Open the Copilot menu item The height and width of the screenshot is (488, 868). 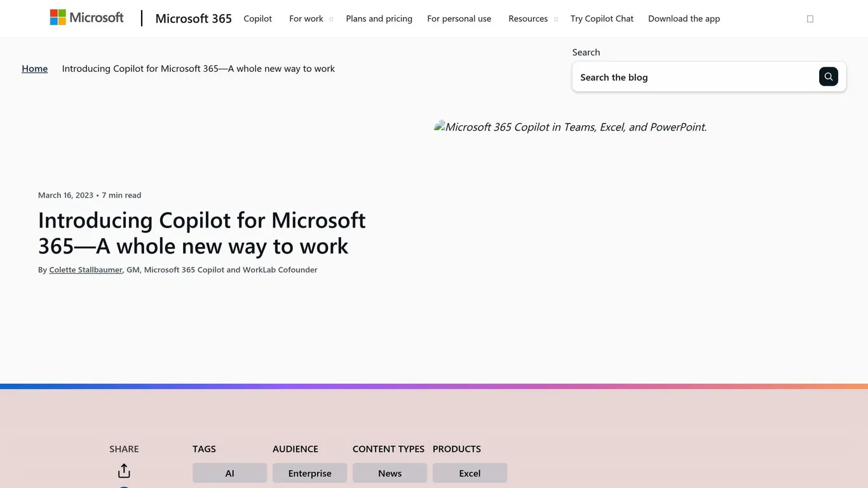258,18
